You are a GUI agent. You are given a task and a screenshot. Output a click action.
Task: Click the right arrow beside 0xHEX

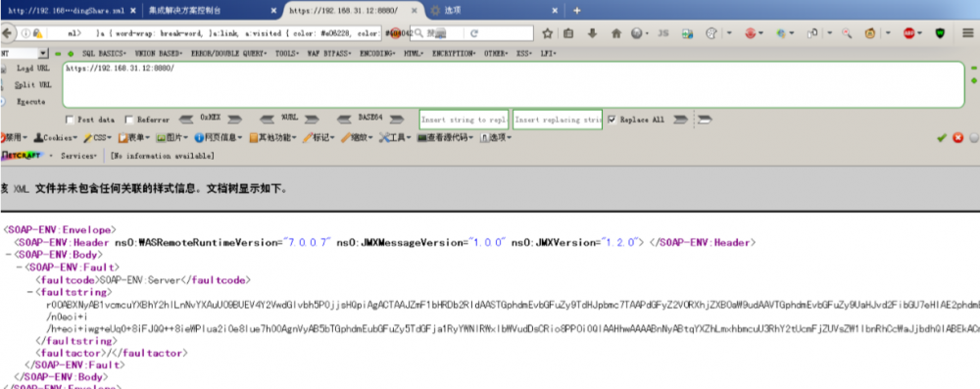tap(234, 119)
